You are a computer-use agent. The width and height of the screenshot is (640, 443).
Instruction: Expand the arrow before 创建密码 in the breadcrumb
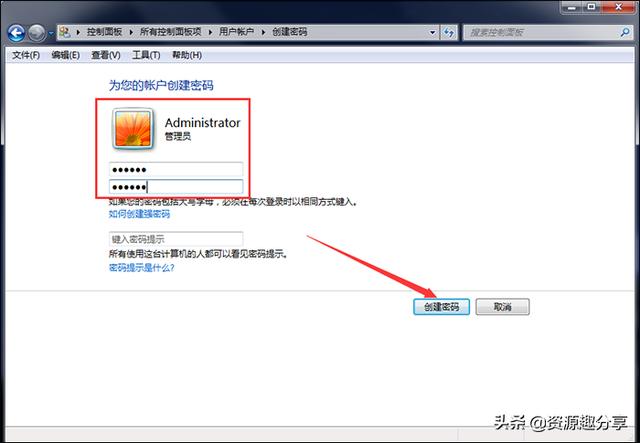263,32
